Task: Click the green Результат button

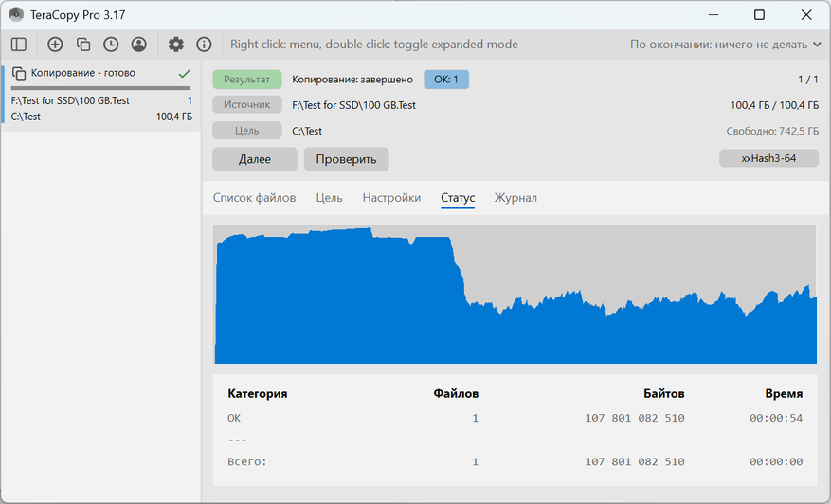Action: coord(247,80)
